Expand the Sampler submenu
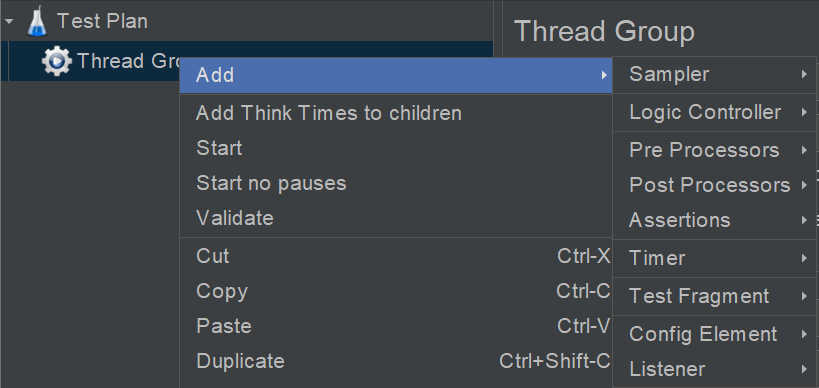The width and height of the screenshot is (819, 388). click(x=715, y=74)
